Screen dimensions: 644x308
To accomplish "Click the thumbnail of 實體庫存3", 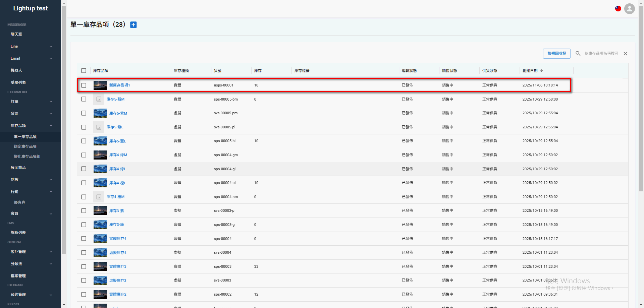I will coord(100,266).
